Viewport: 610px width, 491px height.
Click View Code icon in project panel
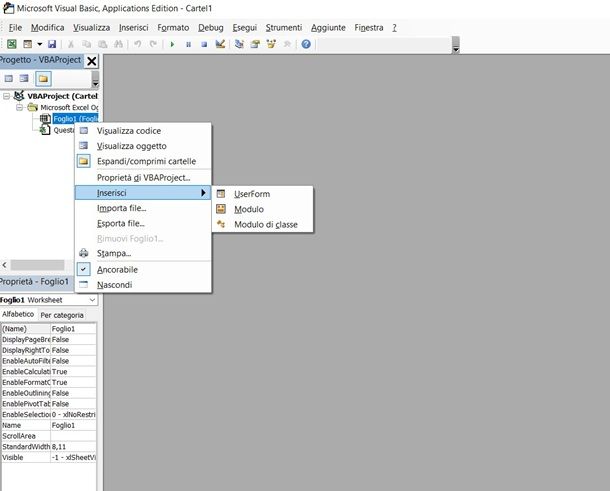click(9, 79)
